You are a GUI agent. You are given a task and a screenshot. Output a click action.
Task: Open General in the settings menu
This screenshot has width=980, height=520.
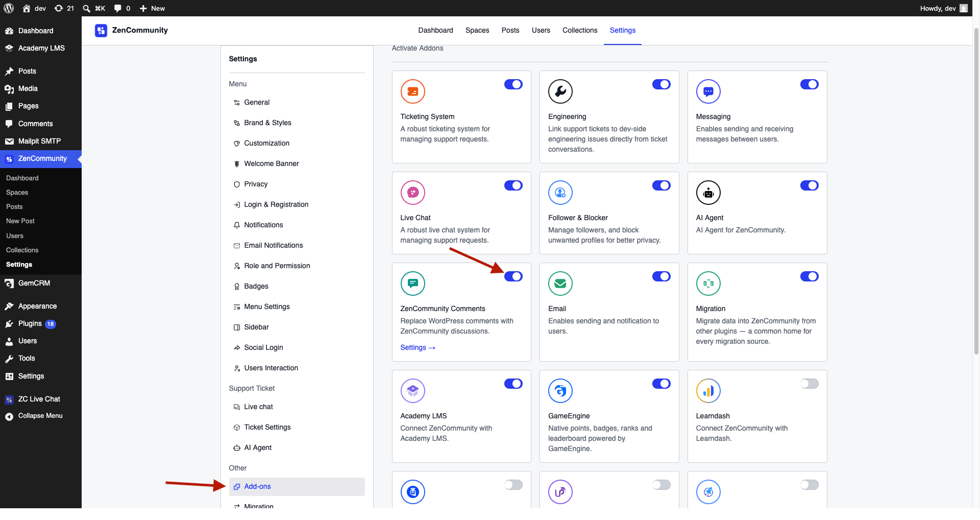point(297,102)
